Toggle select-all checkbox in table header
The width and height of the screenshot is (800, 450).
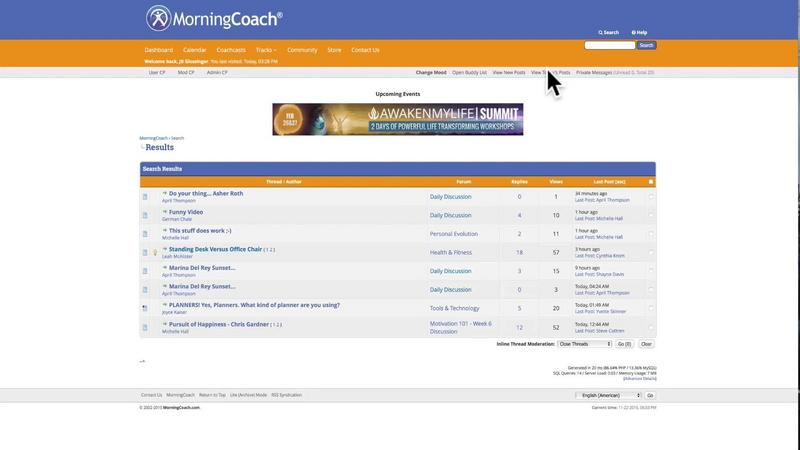click(651, 182)
